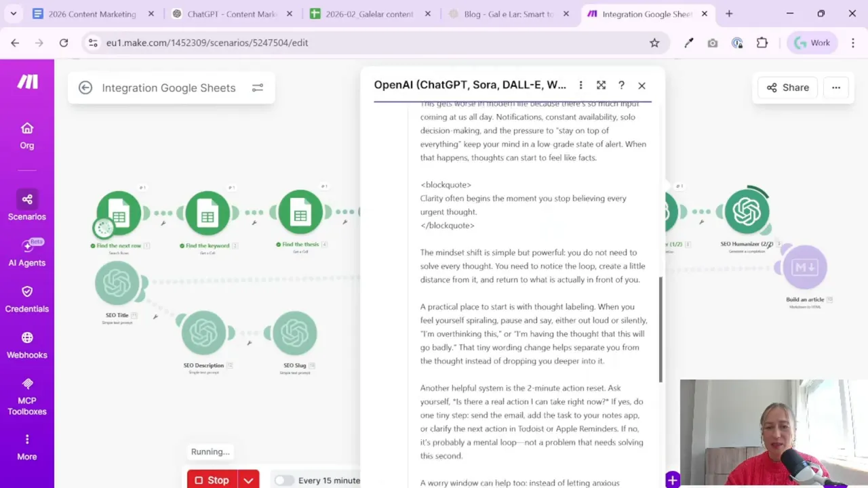This screenshot has height=488, width=868.
Task: Open the Work profile button
Action: pos(812,43)
